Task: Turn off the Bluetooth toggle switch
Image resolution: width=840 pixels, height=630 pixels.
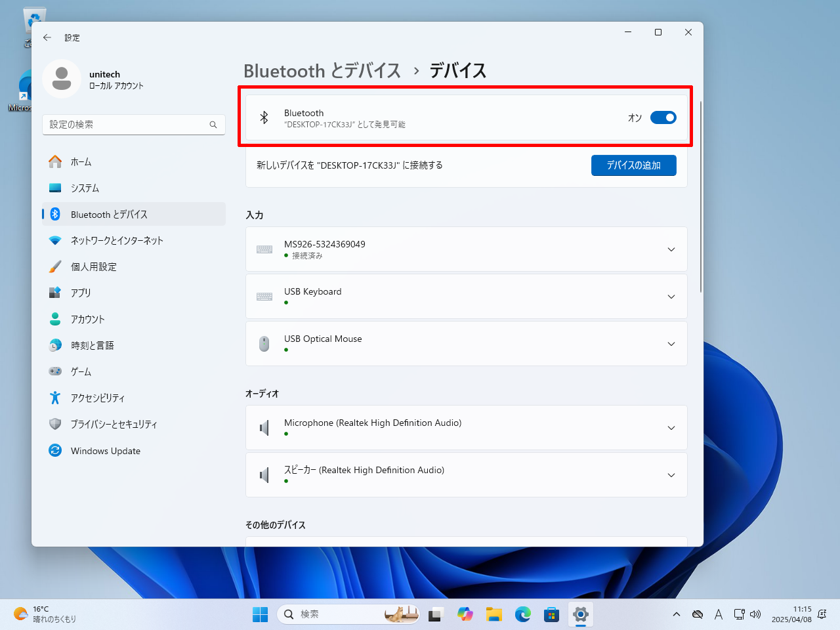Action: (x=663, y=117)
